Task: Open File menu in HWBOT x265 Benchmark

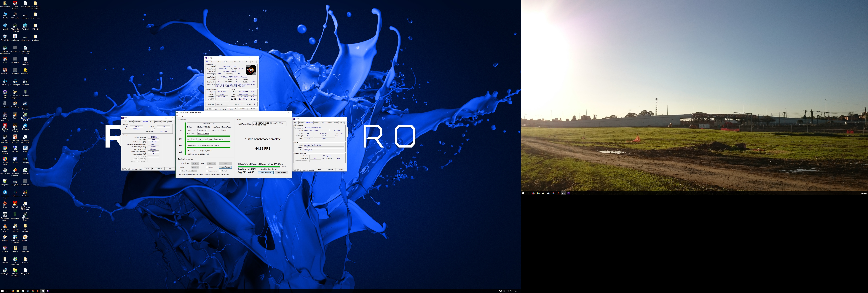Action: click(x=178, y=116)
